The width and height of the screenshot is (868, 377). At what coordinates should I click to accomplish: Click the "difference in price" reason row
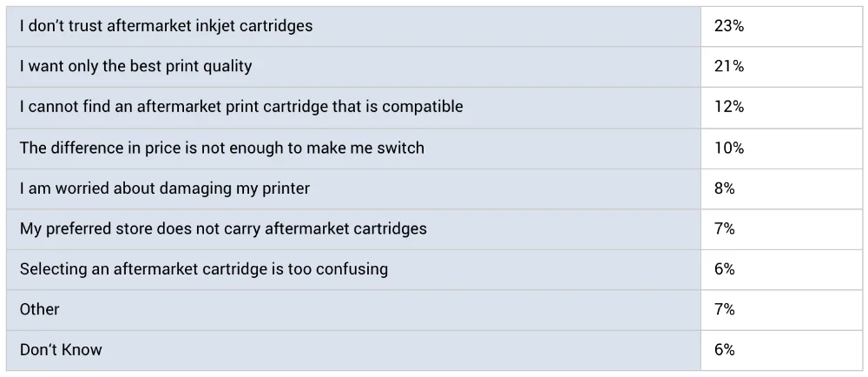(x=221, y=148)
